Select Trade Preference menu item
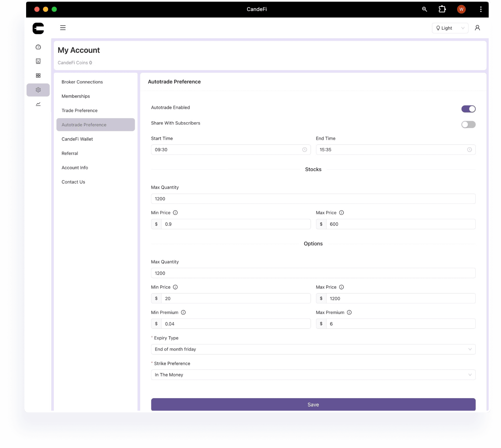 (x=95, y=110)
